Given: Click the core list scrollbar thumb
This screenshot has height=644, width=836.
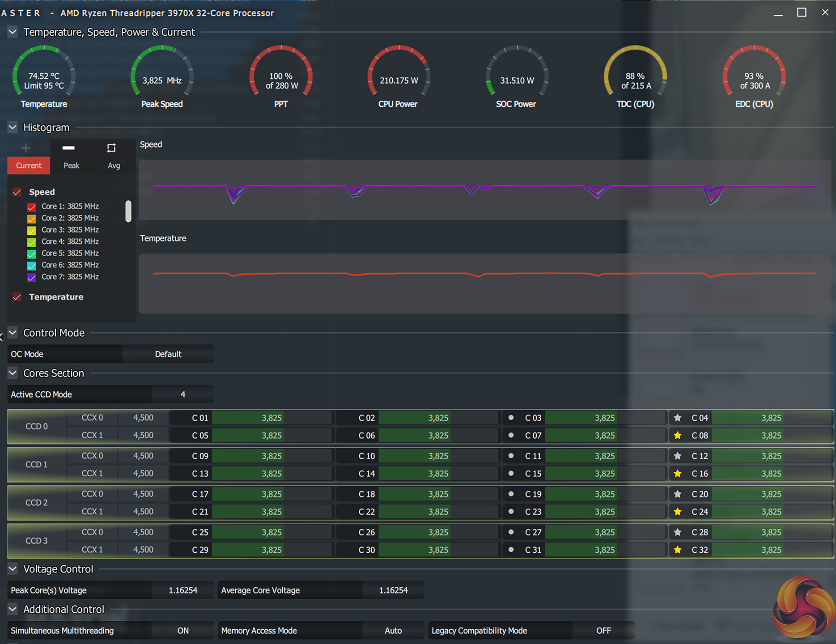Looking at the screenshot, I should [x=128, y=211].
